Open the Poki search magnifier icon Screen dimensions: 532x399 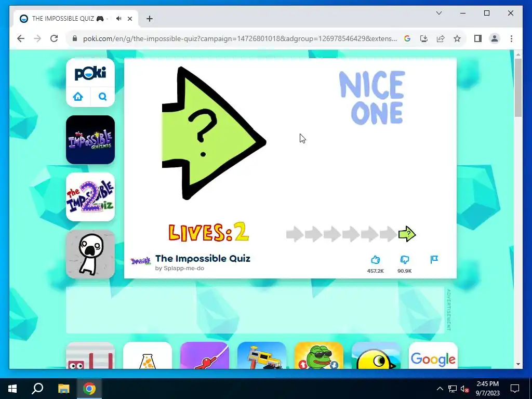pos(102,97)
